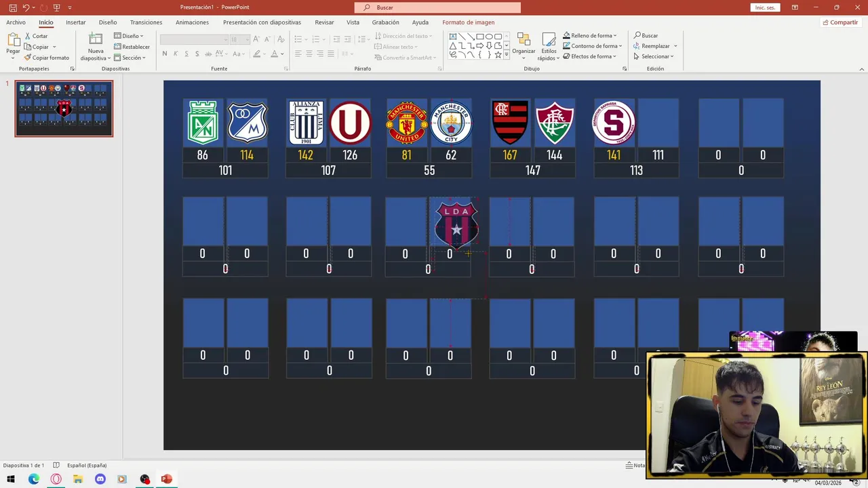Click Español (España) language in status bar

[87, 466]
